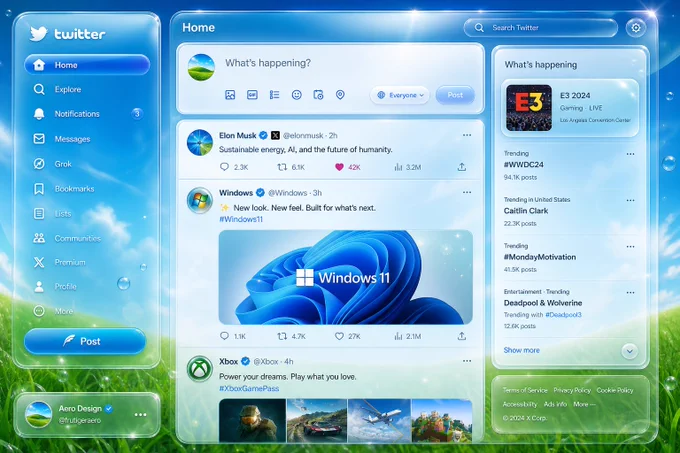Open more options on Xbox post

[467, 361]
